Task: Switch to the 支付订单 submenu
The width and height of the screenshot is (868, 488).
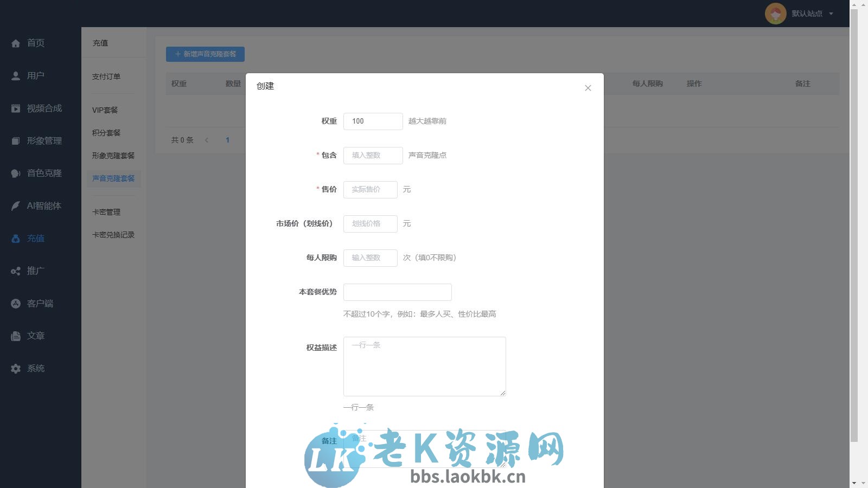Action: (106, 76)
